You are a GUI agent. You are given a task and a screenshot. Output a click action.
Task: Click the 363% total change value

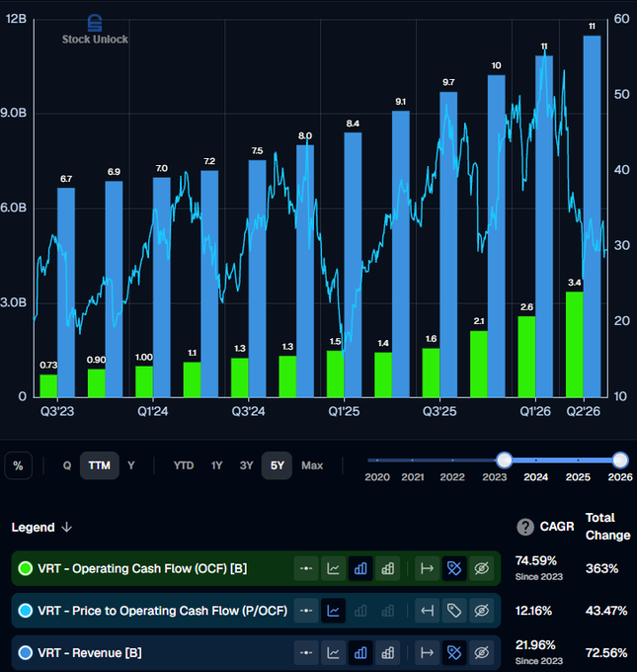(x=601, y=568)
